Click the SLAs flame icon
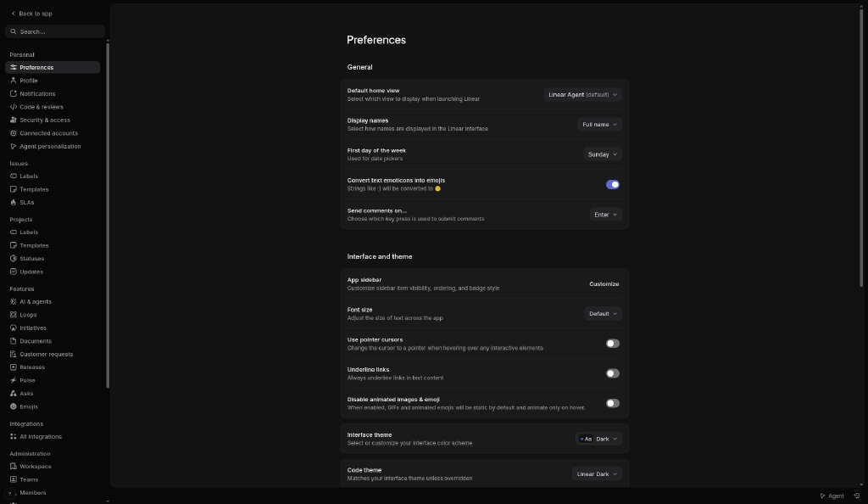Viewport: 868px width, 504px height. (14, 203)
